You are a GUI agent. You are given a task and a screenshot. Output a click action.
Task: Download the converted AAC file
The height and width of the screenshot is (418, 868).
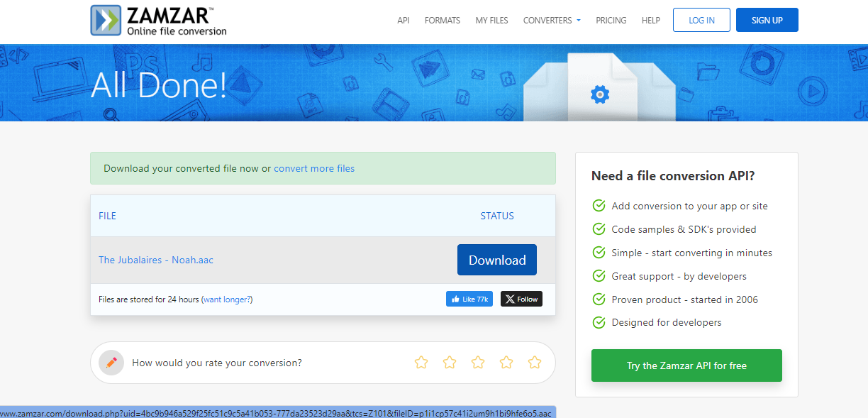pos(497,260)
